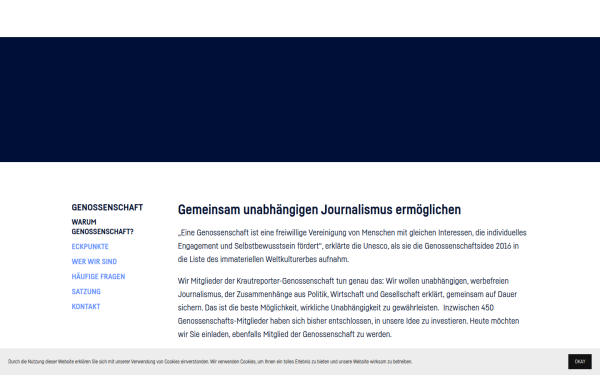This screenshot has height=375, width=600.
Task: Open the Kontakt sidebar link
Action: tap(86, 307)
